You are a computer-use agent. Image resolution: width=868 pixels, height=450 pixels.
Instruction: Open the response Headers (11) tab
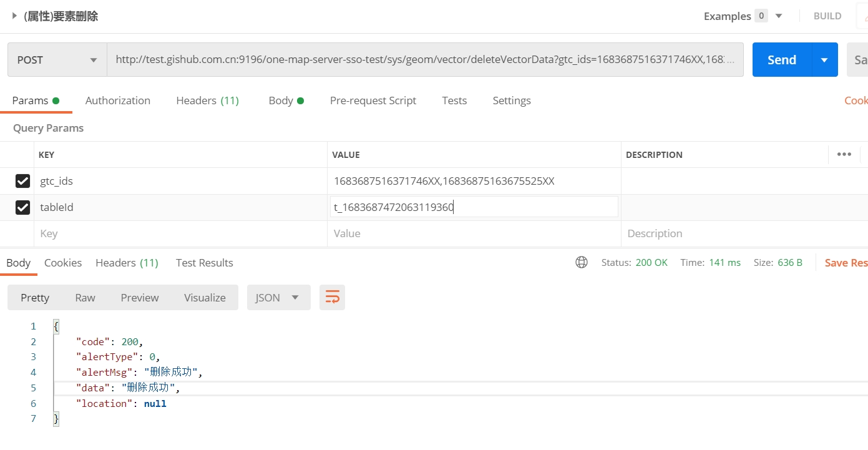point(127,263)
